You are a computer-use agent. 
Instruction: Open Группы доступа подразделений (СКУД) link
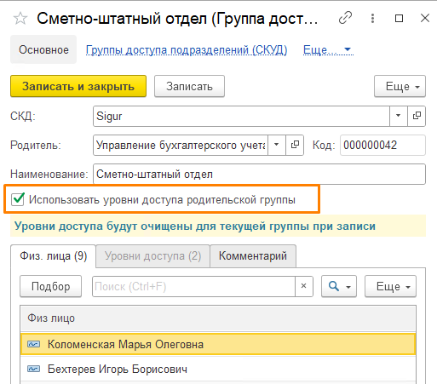click(x=186, y=50)
